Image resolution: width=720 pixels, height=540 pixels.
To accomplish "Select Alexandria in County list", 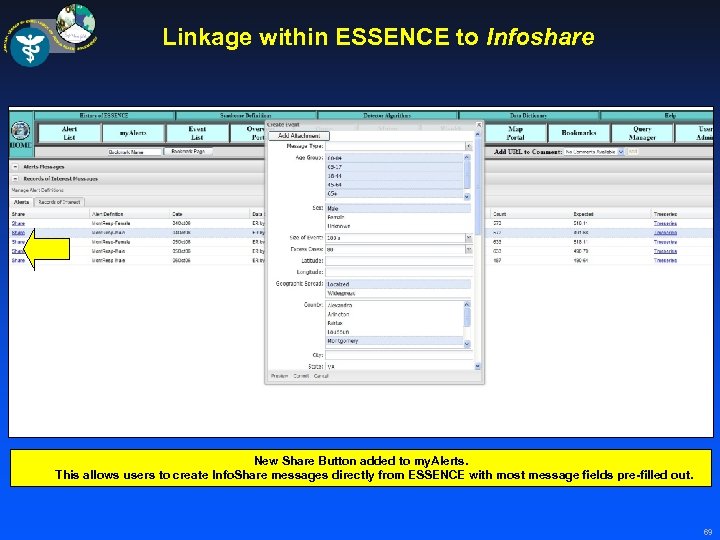I will pyautogui.click(x=394, y=305).
